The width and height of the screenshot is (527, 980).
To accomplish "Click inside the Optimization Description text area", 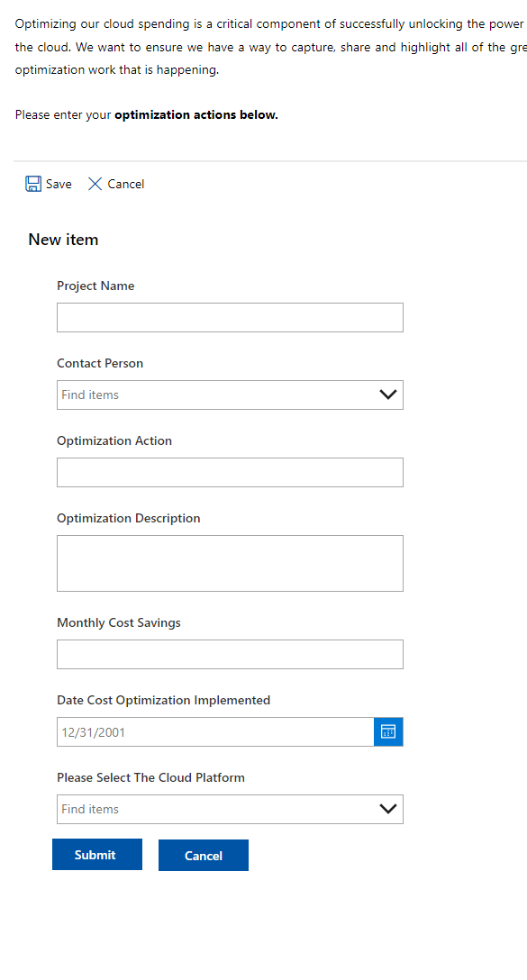I will [x=230, y=563].
